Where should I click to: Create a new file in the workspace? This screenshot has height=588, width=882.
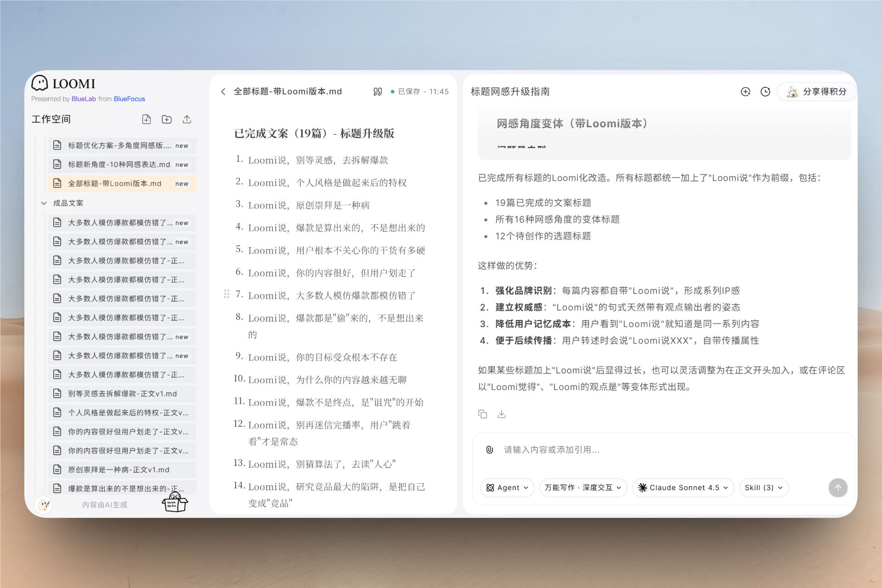147,119
